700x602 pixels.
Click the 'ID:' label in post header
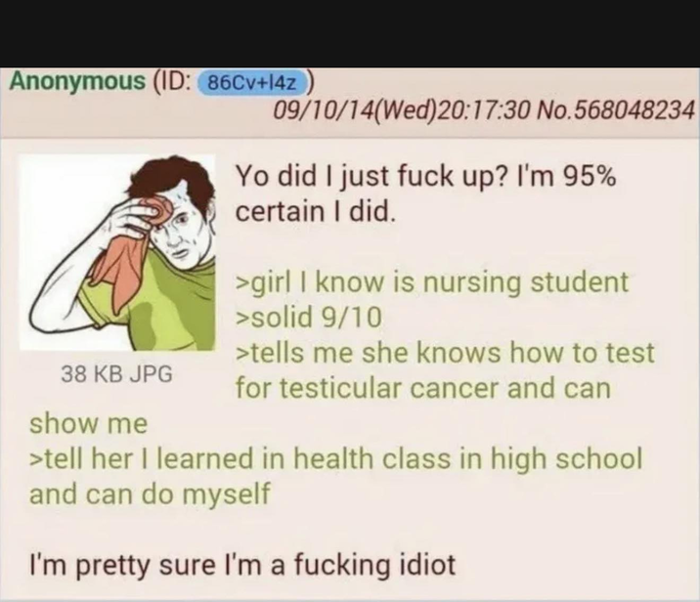tap(173, 82)
